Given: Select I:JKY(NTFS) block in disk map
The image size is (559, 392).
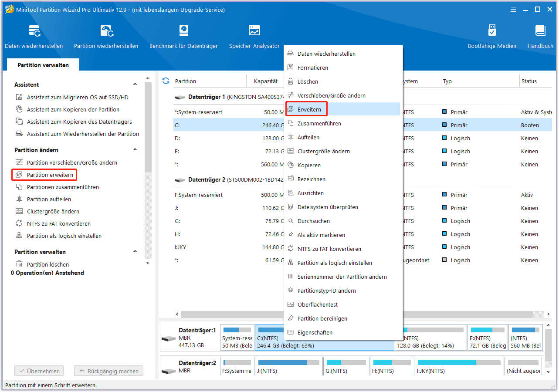Looking at the screenshot, I should click(458, 367).
